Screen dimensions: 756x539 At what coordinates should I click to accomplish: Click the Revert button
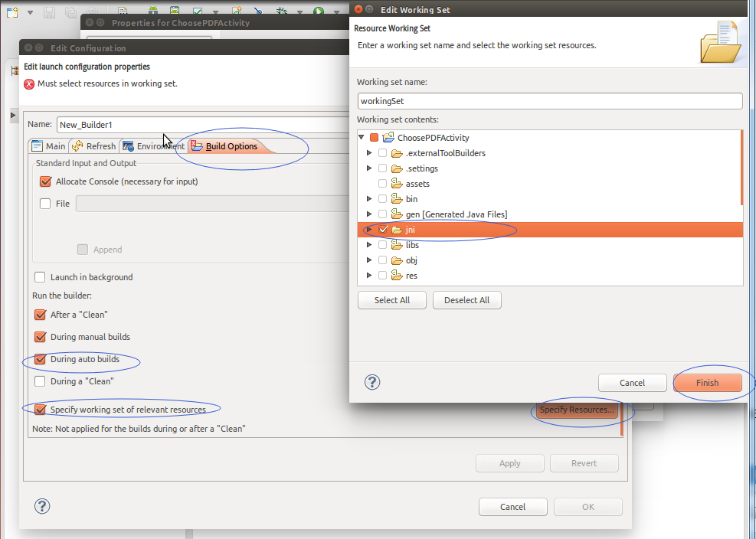(584, 463)
